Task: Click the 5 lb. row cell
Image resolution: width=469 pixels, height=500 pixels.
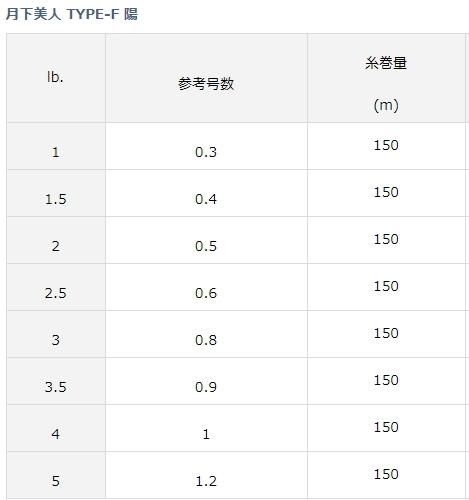Action: pyautogui.click(x=56, y=475)
